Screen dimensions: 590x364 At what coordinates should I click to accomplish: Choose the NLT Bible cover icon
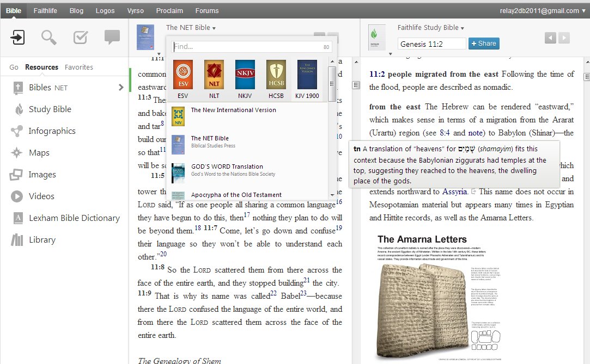pyautogui.click(x=214, y=75)
